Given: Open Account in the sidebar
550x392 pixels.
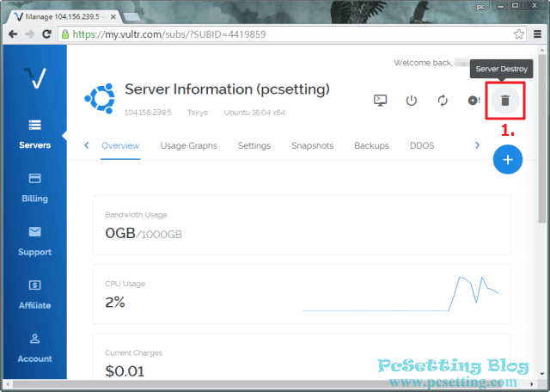Looking at the screenshot, I should point(34,348).
